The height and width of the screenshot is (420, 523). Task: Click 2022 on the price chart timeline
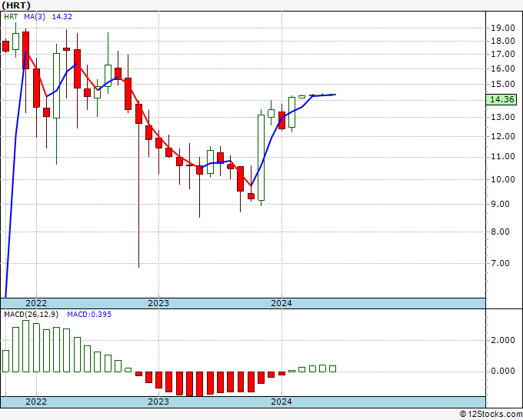[36, 303]
